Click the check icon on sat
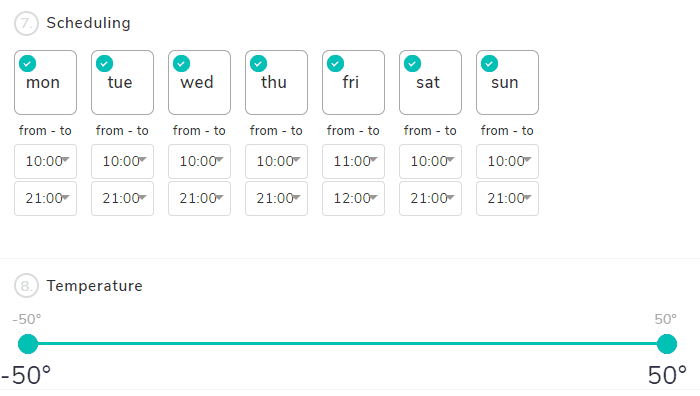The height and width of the screenshot is (396, 700). (x=412, y=64)
